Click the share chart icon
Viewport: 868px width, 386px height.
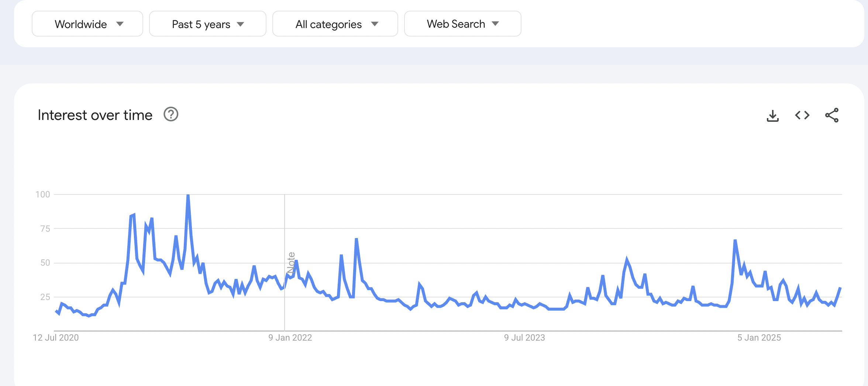click(x=832, y=116)
